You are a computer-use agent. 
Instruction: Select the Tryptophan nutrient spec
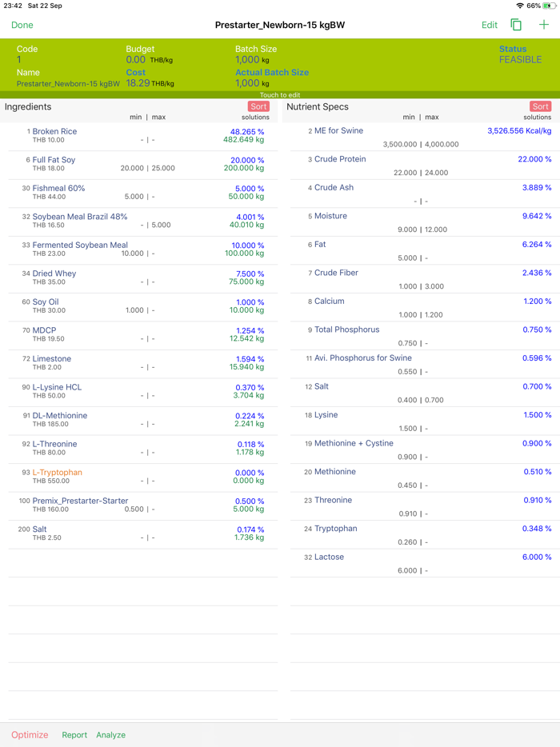tap(425, 534)
